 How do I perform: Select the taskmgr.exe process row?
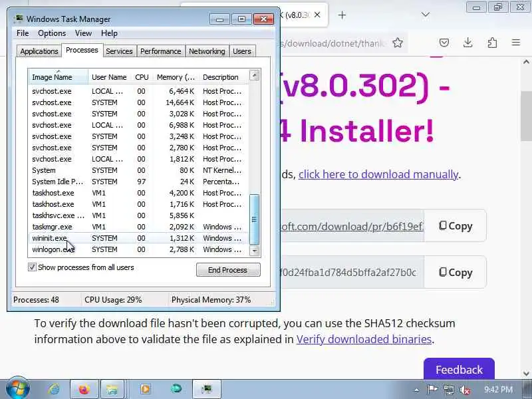click(139, 227)
